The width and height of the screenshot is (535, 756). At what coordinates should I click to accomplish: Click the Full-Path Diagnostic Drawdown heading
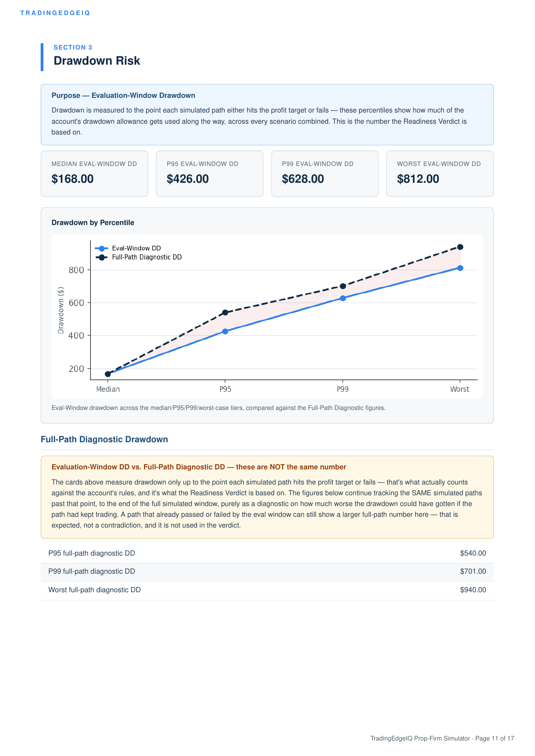[104, 440]
